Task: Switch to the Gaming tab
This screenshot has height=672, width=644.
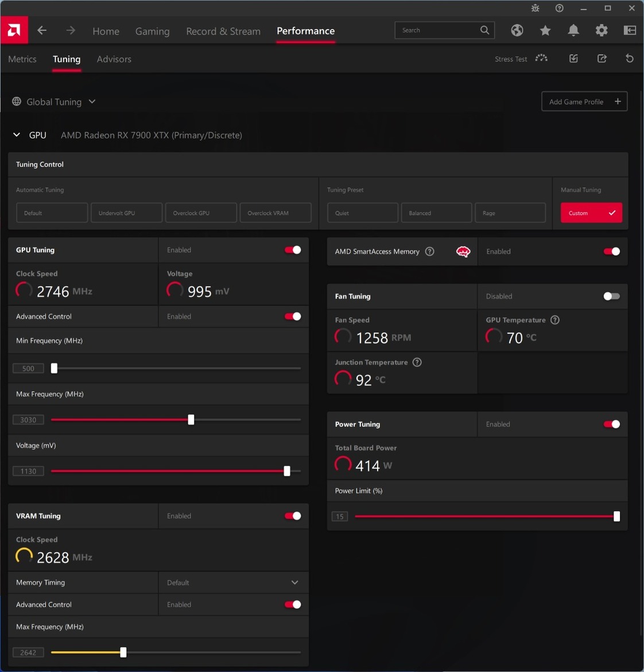Action: (x=153, y=31)
